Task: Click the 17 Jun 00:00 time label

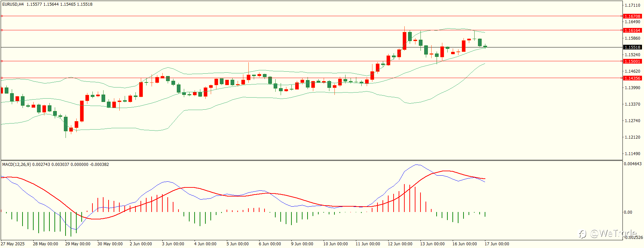Action: [497, 244]
